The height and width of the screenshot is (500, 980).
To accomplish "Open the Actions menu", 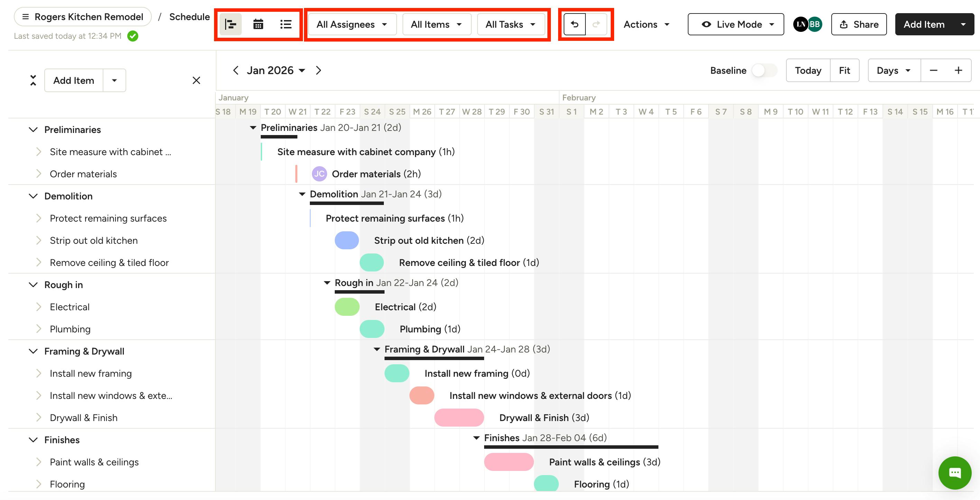I will (646, 24).
